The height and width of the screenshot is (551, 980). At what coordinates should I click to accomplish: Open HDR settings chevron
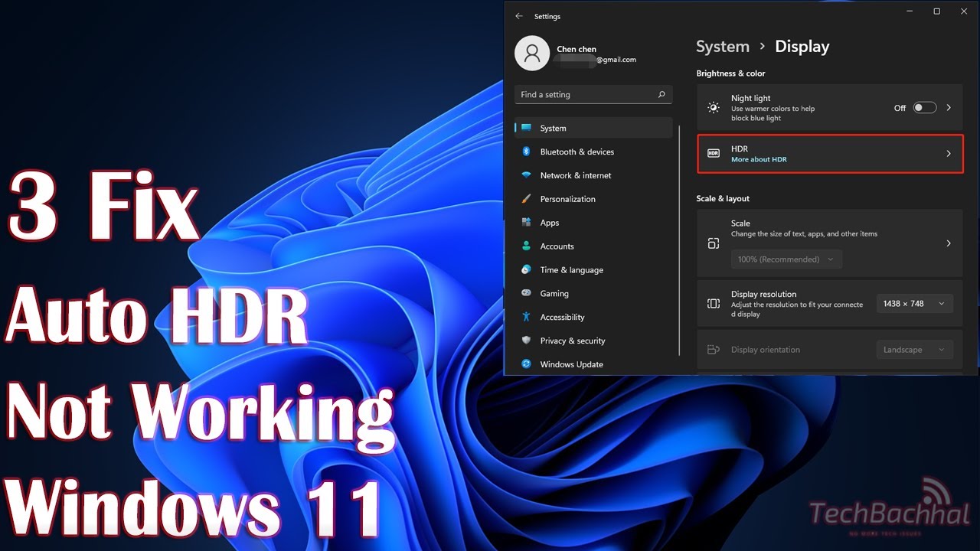949,154
